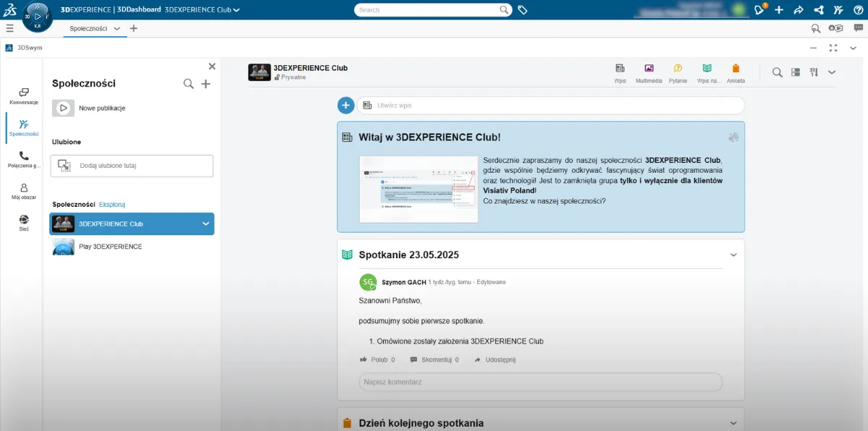Viewport: 868px width, 431px height.
Task: Open the Dzień kolejnego spotkania post title
Action: point(421,423)
